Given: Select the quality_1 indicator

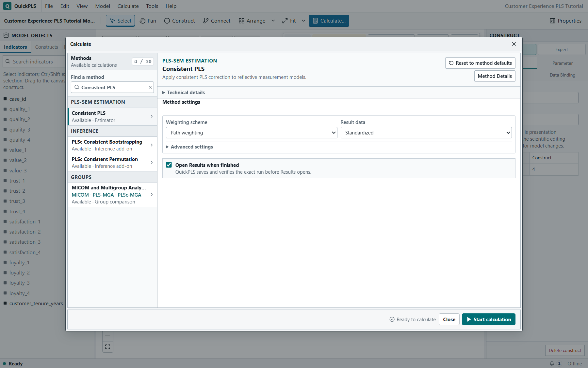Looking at the screenshot, I should (20, 109).
